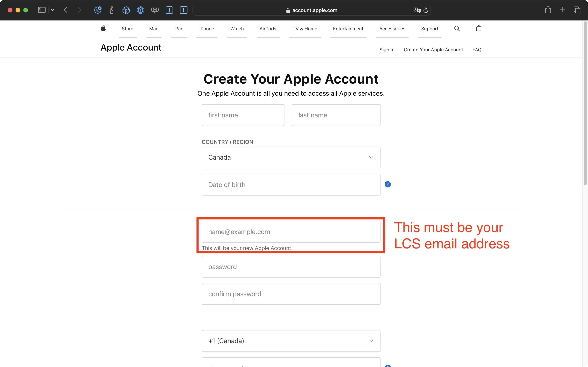
Task: Toggle the Safari sidebar
Action: coord(42,10)
